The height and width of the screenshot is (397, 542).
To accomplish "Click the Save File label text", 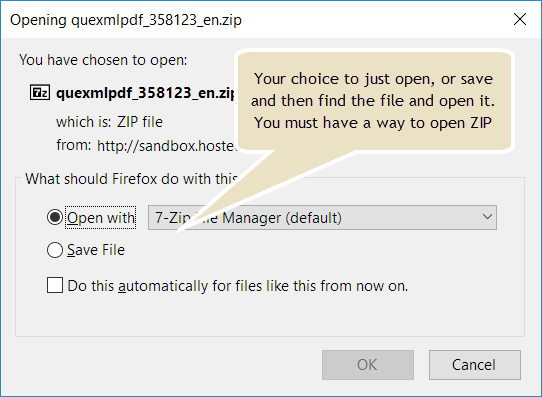I will coord(96,250).
